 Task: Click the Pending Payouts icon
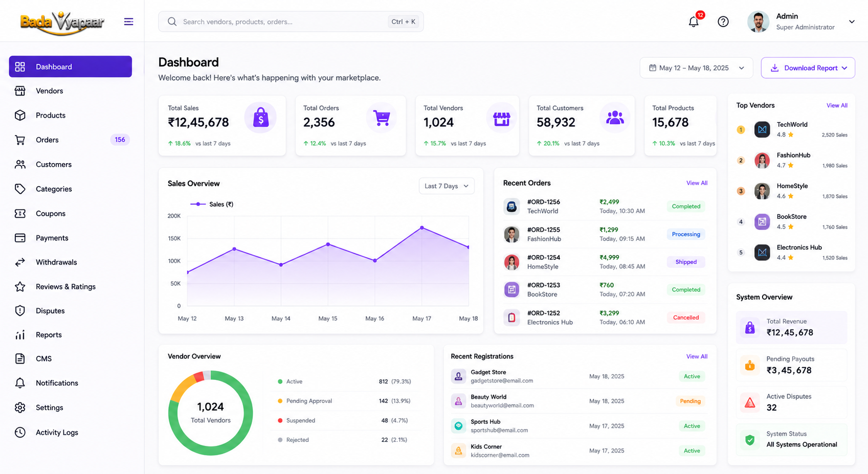(x=750, y=366)
